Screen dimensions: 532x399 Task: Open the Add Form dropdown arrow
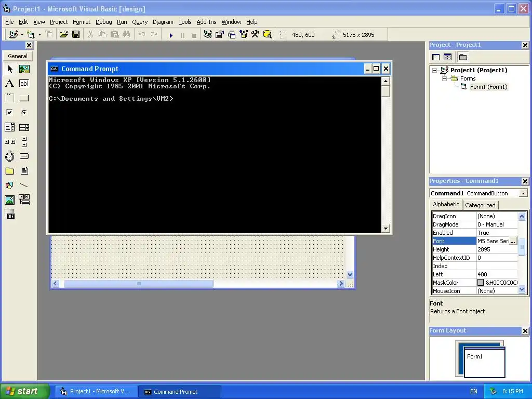(x=39, y=35)
